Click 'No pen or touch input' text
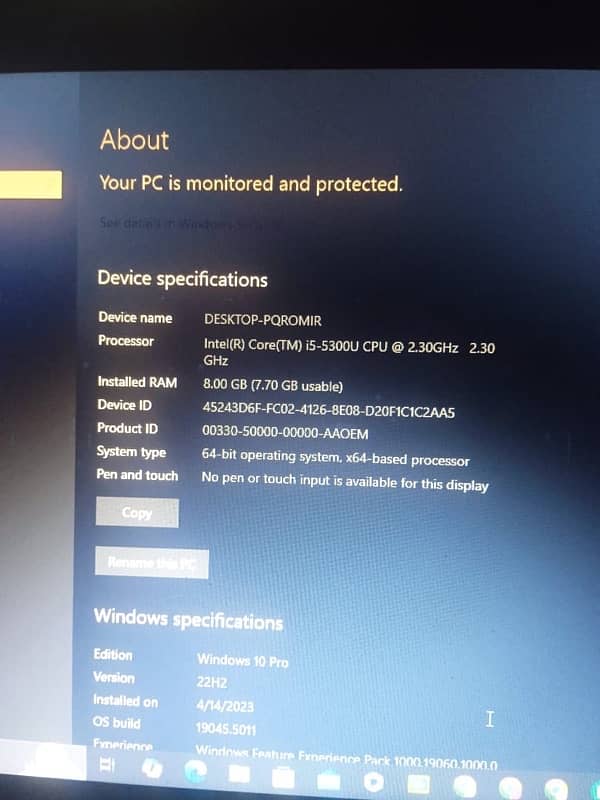The height and width of the screenshot is (800, 600). (x=345, y=481)
